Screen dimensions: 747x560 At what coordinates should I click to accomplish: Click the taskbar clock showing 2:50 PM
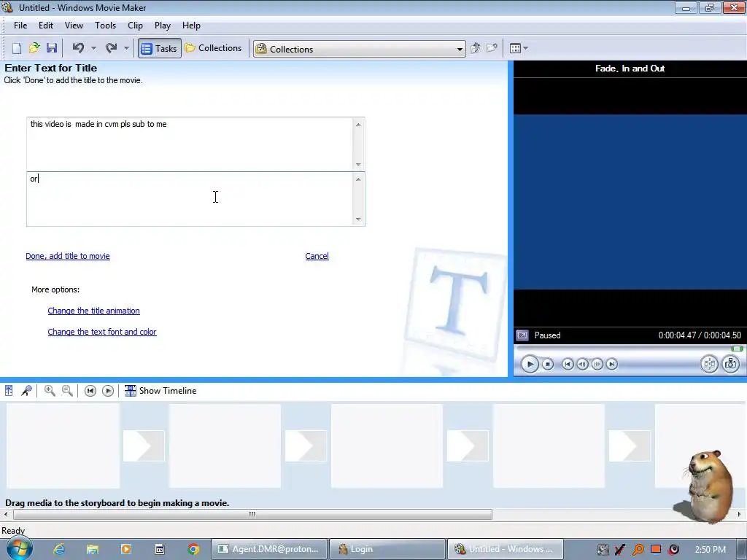point(711,550)
